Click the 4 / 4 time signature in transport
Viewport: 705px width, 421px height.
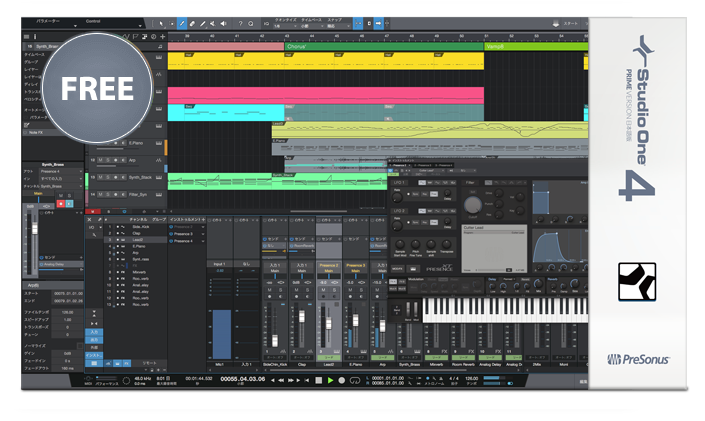tap(454, 378)
